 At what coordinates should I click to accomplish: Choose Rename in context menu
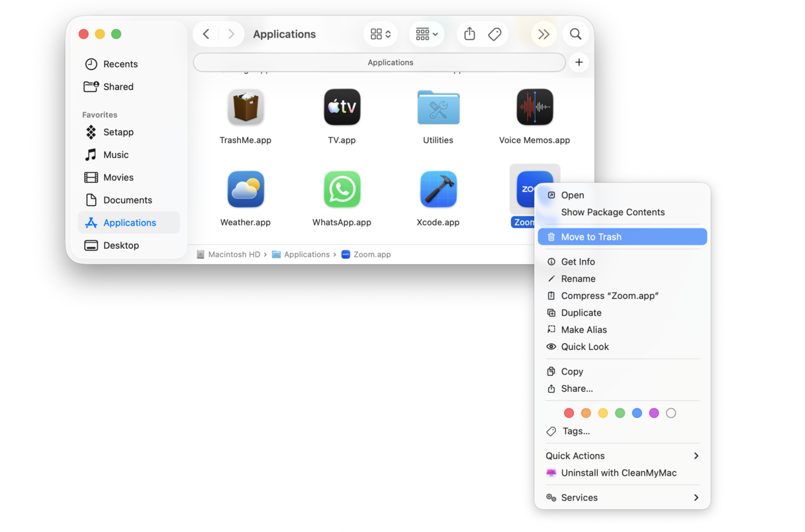(x=622, y=279)
